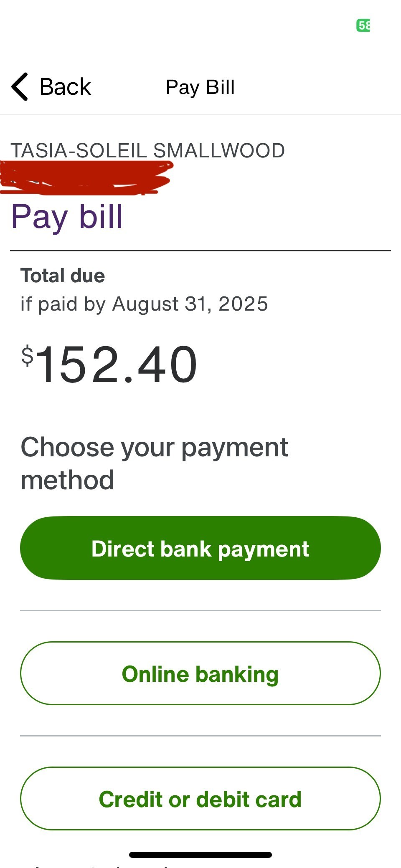Tap the Pay Bill screen title
The height and width of the screenshot is (868, 401).
coord(200,87)
